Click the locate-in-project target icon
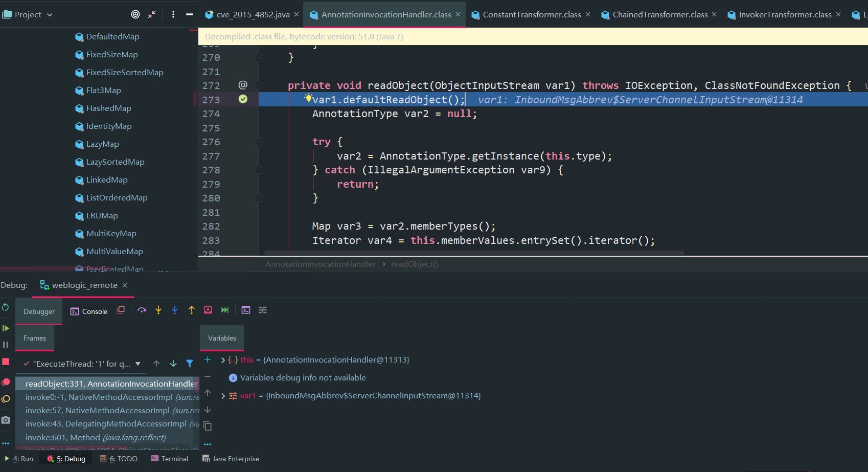The height and width of the screenshot is (472, 868). 135,14
